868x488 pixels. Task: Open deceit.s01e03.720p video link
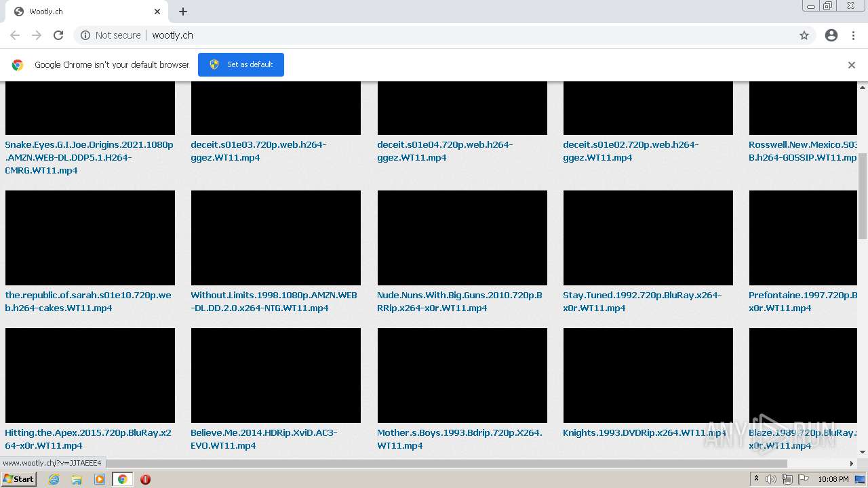coord(258,151)
